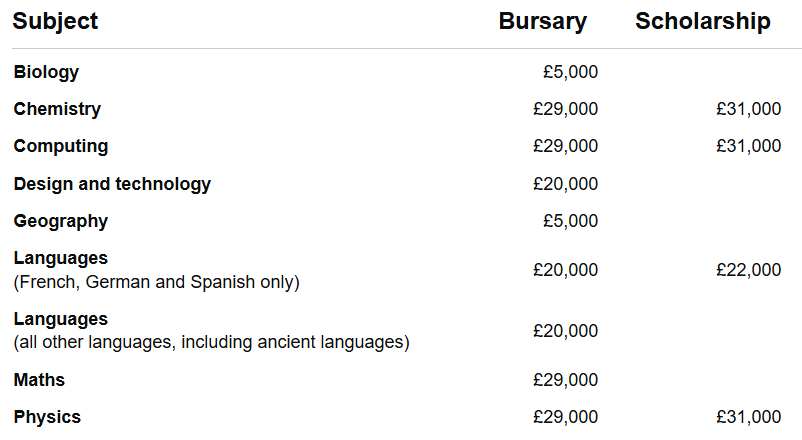
Task: Click Chemistry's £31,000 scholarship amount
Action: (748, 109)
